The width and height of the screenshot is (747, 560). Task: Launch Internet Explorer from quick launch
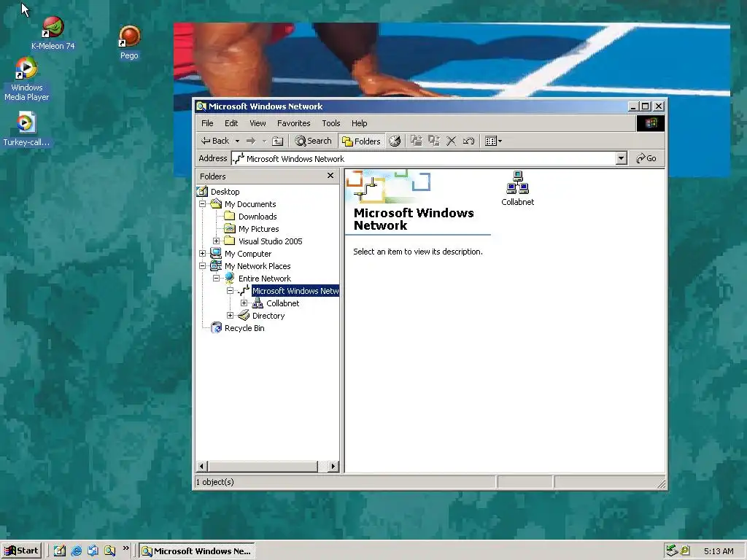click(x=76, y=551)
